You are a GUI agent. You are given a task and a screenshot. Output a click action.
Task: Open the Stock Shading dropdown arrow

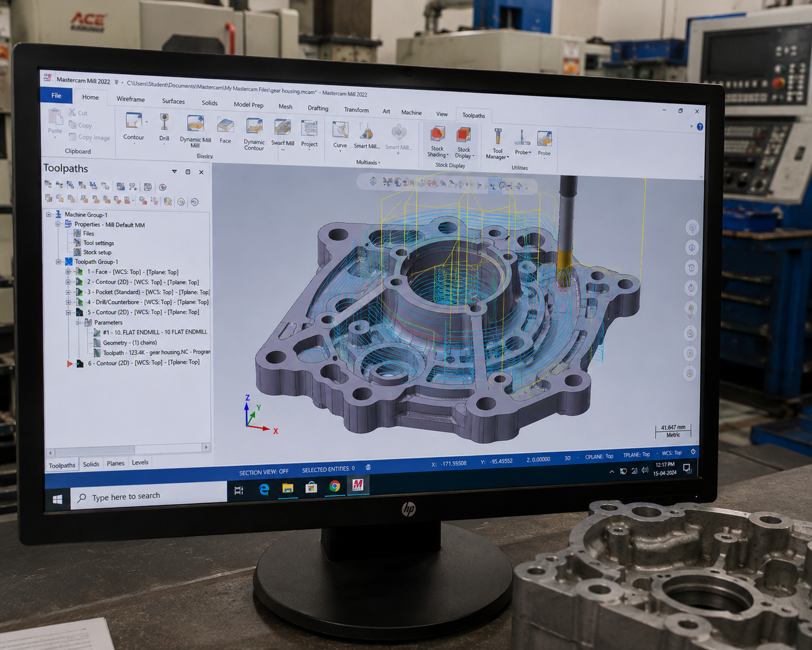[x=447, y=155]
